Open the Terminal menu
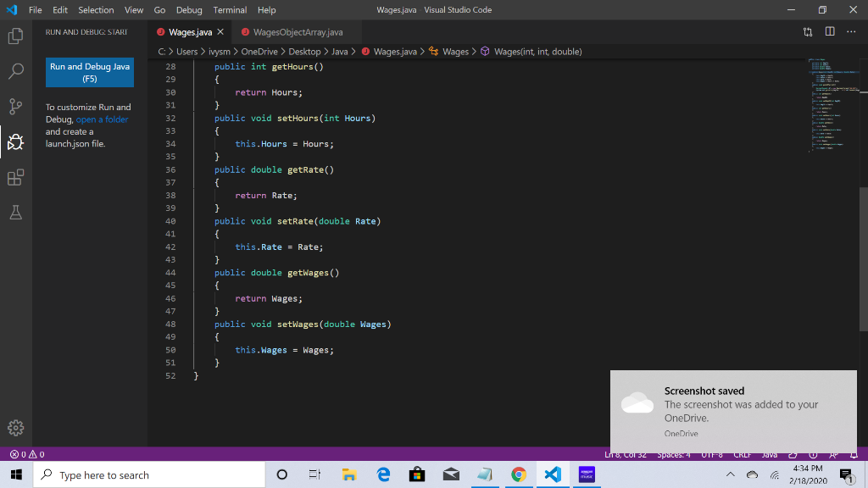This screenshot has height=488, width=868. pos(230,10)
